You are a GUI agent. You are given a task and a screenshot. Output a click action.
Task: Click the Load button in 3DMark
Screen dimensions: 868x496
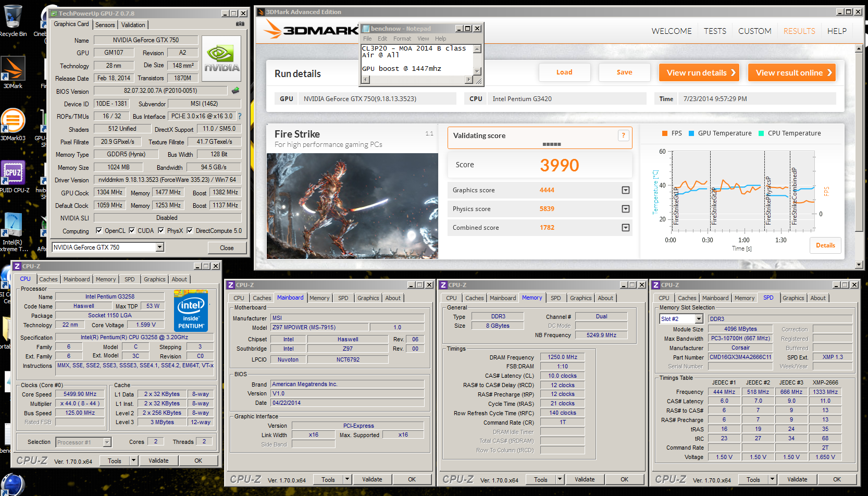tap(564, 72)
